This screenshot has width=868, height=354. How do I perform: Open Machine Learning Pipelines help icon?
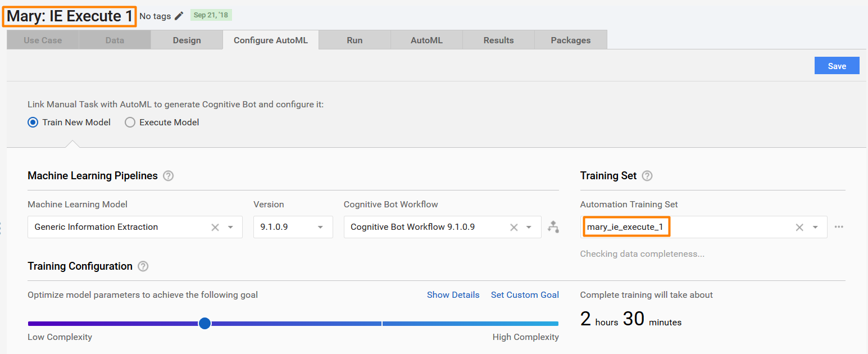coord(168,176)
